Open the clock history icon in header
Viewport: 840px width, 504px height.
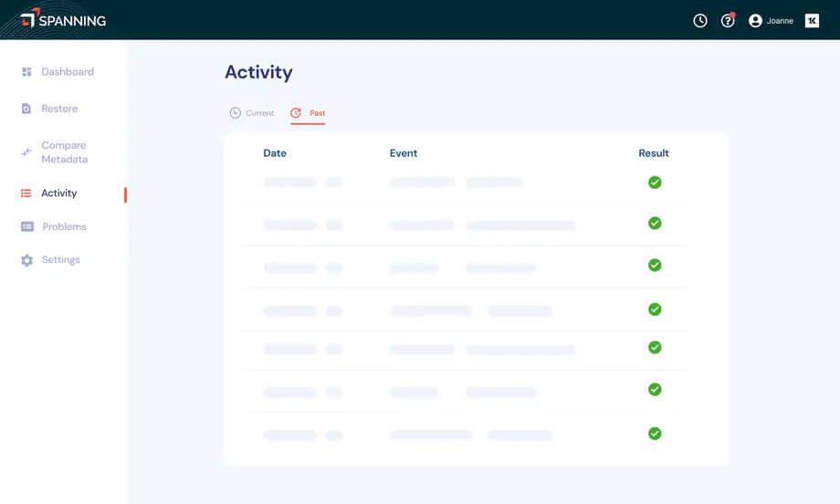pos(699,21)
